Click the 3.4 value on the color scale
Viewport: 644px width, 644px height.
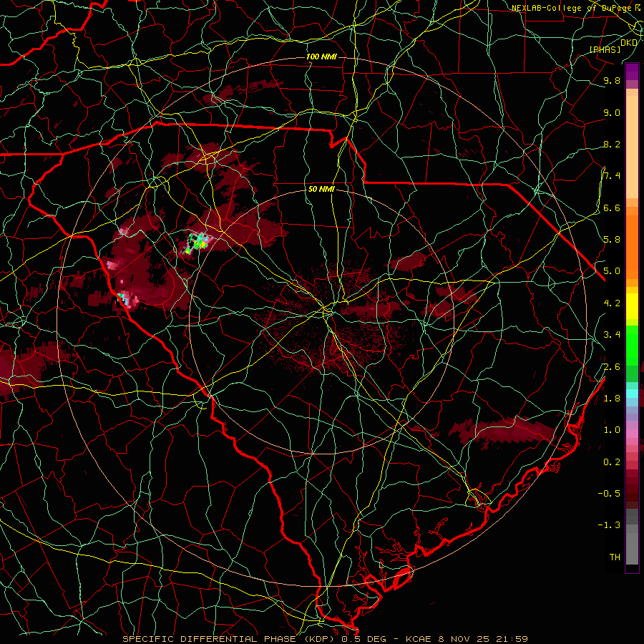[612, 335]
